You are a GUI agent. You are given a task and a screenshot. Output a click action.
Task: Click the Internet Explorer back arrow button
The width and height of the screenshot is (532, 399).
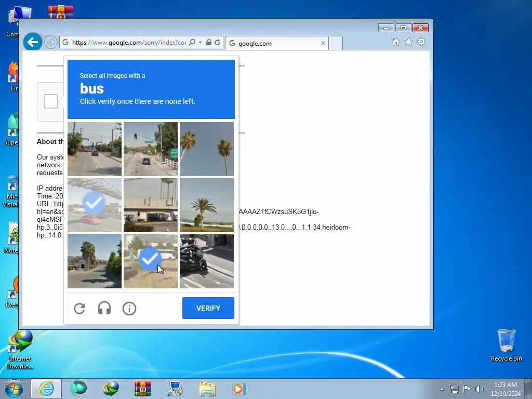click(x=33, y=43)
